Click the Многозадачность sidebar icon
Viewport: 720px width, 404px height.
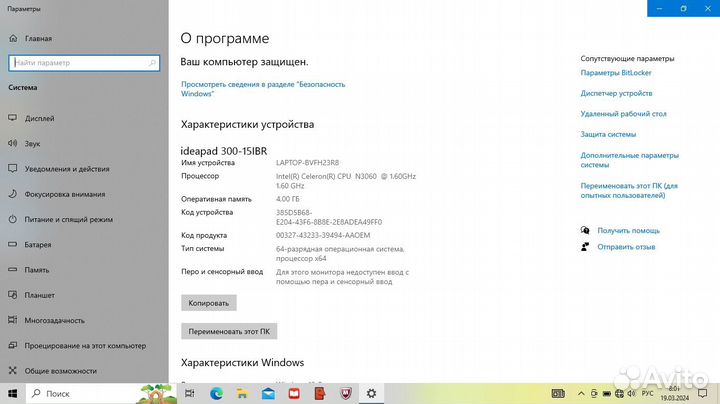tap(12, 320)
